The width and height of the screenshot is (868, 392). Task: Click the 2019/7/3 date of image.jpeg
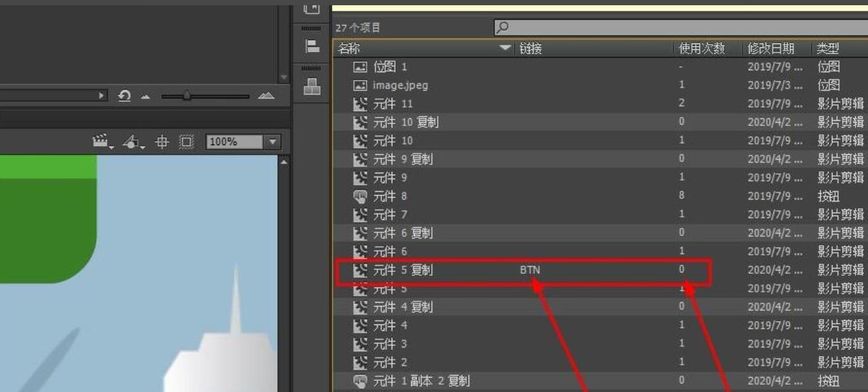pos(775,85)
